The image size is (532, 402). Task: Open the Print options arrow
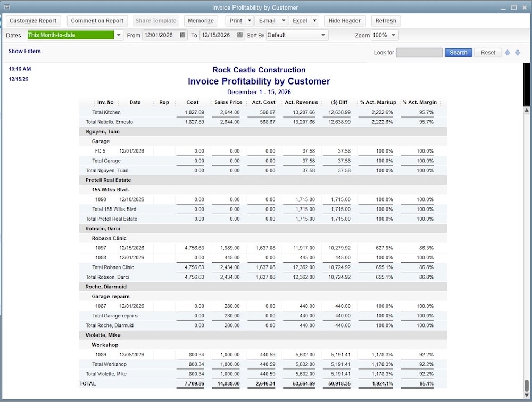tap(248, 20)
